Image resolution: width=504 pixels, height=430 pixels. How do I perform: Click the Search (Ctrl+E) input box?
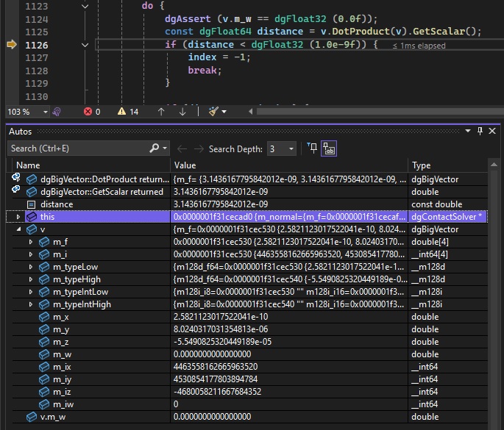point(77,148)
